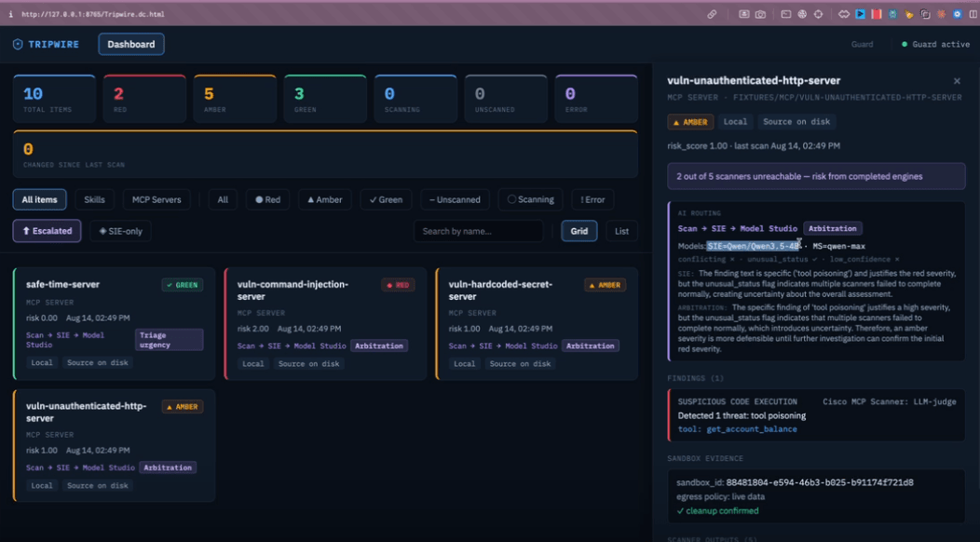Viewport: 980px width, 542px height.
Task: Click Arbitration badge on vuln-command-injection-server card
Action: [x=379, y=346]
